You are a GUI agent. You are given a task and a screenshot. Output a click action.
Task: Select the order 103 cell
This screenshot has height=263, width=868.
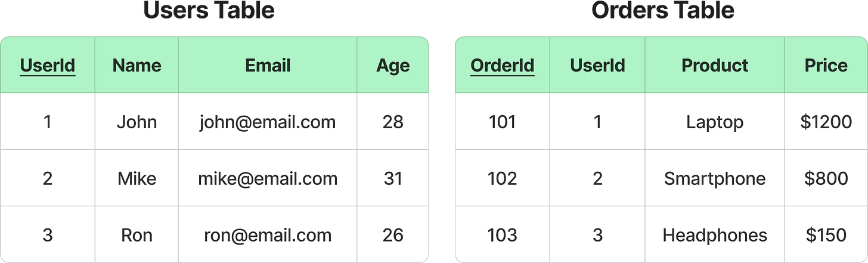tap(503, 235)
